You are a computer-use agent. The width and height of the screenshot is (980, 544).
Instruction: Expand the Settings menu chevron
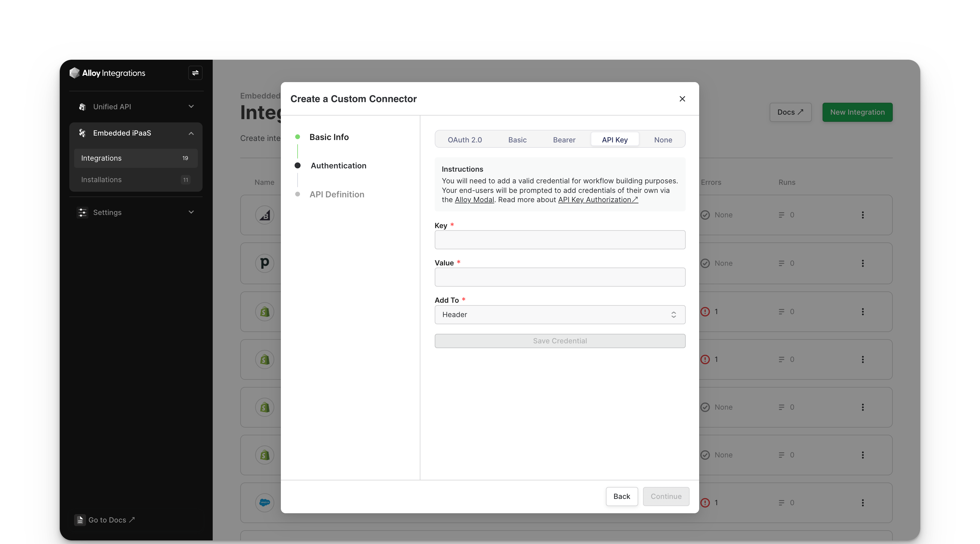[x=191, y=212]
